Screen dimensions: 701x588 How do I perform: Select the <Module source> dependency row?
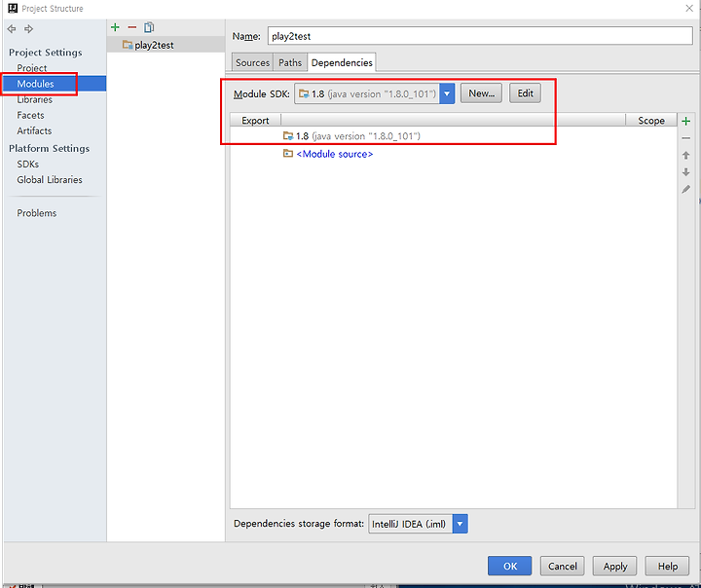tap(454, 154)
